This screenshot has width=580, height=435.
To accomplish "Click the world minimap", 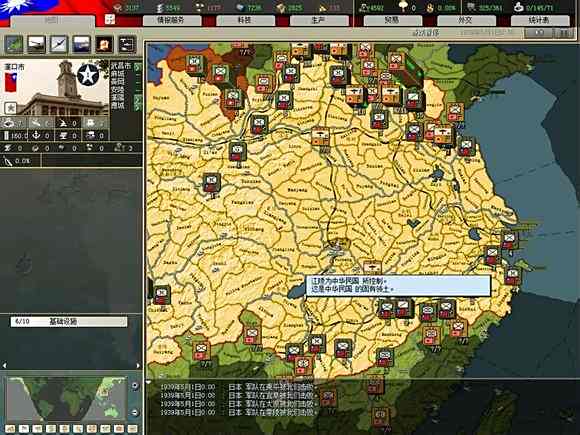I will pyautogui.click(x=67, y=399).
